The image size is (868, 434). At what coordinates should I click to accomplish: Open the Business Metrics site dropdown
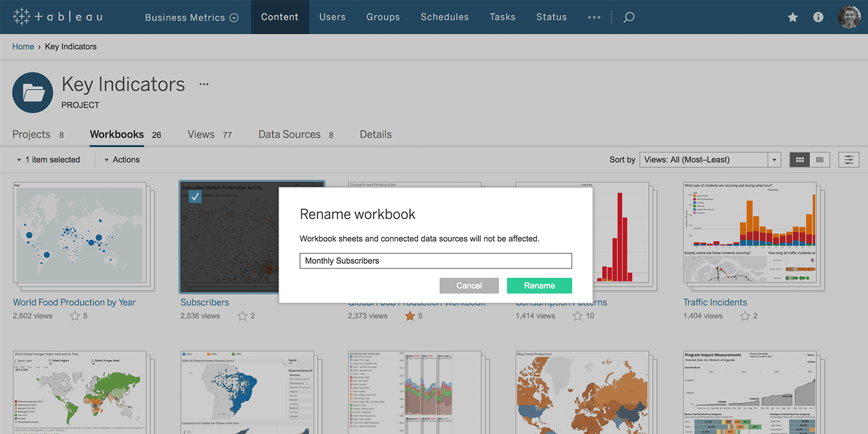(x=192, y=17)
